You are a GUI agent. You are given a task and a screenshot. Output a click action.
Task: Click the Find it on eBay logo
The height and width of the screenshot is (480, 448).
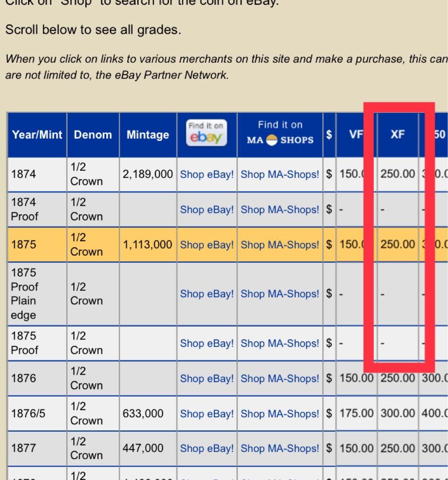pyautogui.click(x=207, y=133)
